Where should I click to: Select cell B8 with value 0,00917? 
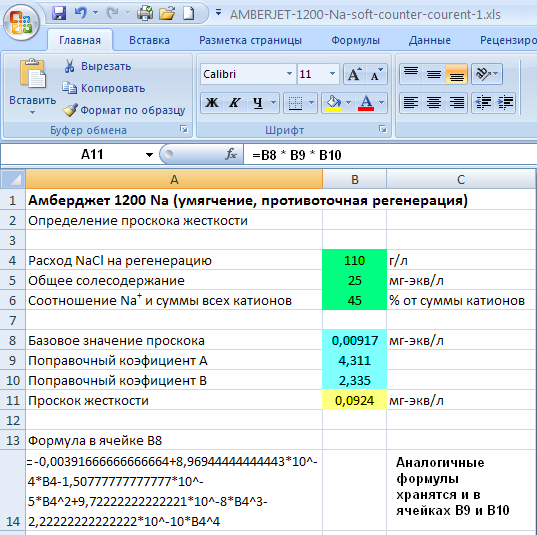354,340
